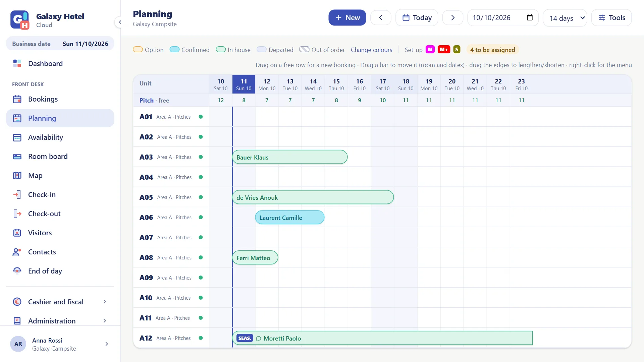The width and height of the screenshot is (644, 362).
Task: Open the Map icon
Action: (x=17, y=175)
